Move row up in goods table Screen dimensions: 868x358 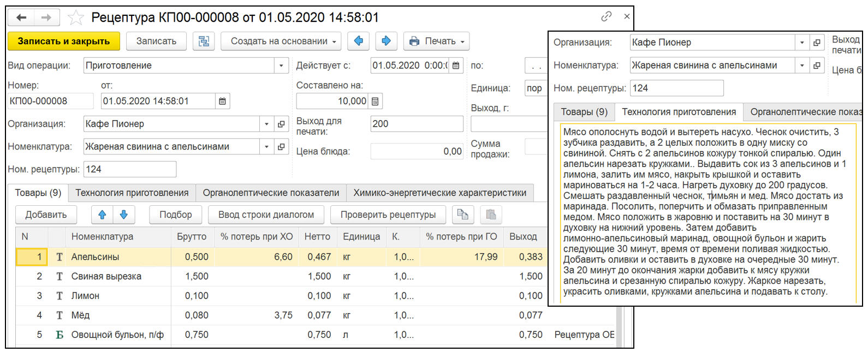pos(102,214)
